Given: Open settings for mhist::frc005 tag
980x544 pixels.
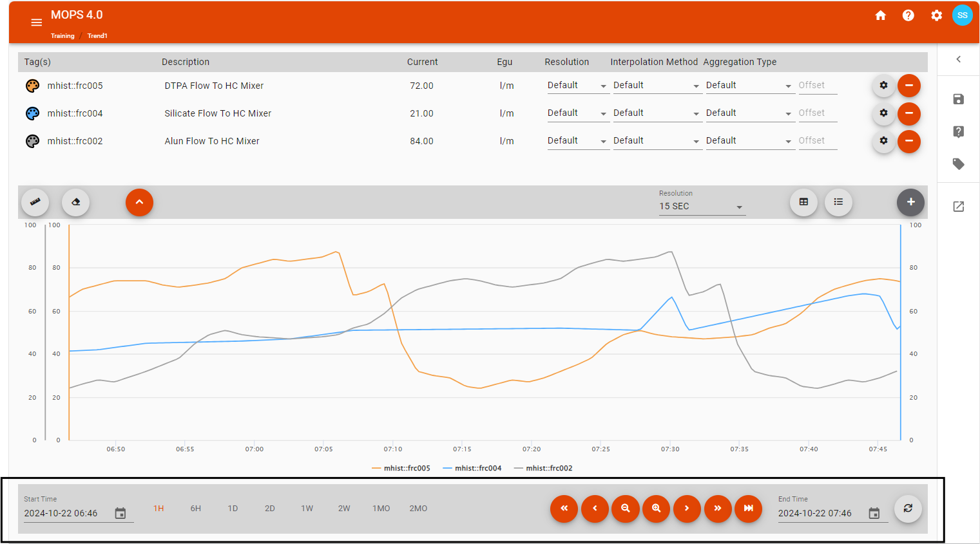Looking at the screenshot, I should [x=883, y=86].
